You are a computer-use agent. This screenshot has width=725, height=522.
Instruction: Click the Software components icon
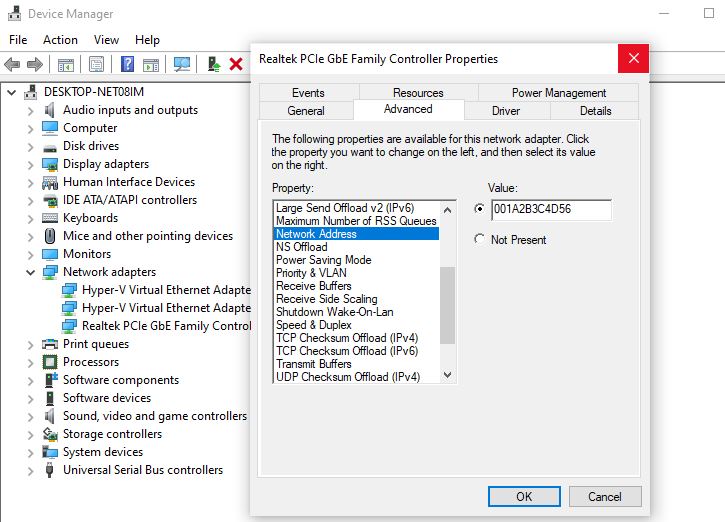(50, 380)
